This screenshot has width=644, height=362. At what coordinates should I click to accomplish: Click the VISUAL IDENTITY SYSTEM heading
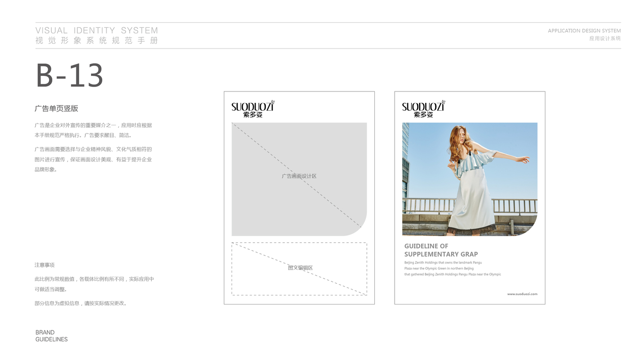click(x=97, y=31)
